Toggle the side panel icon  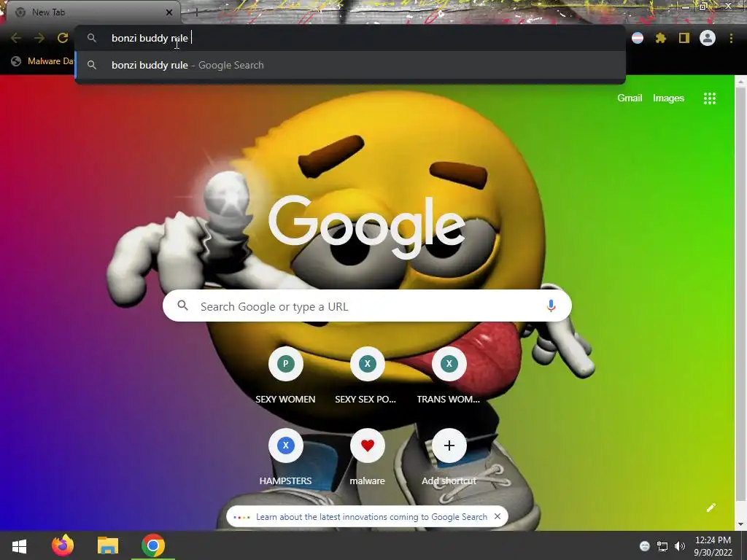[x=684, y=38]
